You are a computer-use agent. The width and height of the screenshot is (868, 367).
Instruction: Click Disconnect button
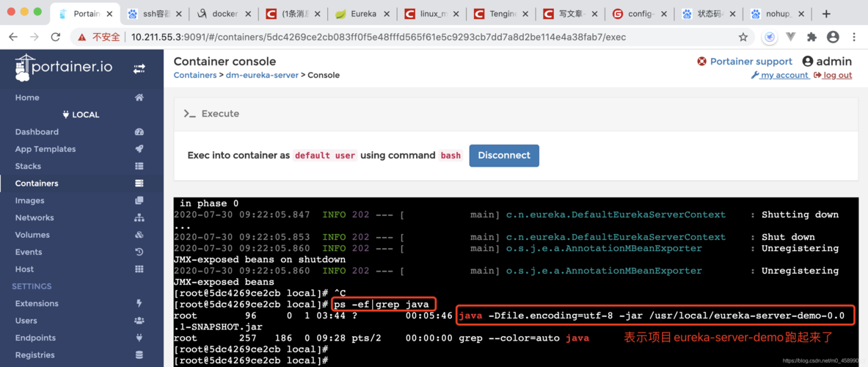[504, 156]
